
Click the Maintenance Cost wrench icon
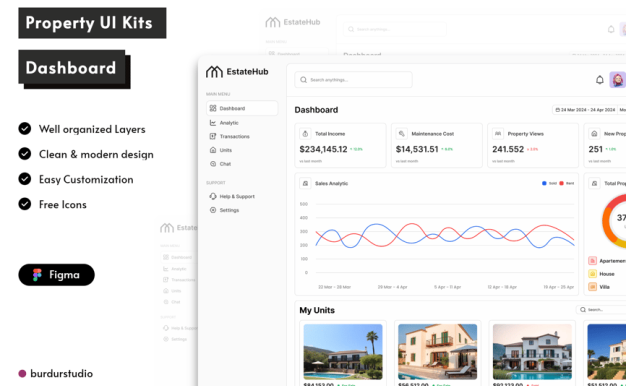402,134
